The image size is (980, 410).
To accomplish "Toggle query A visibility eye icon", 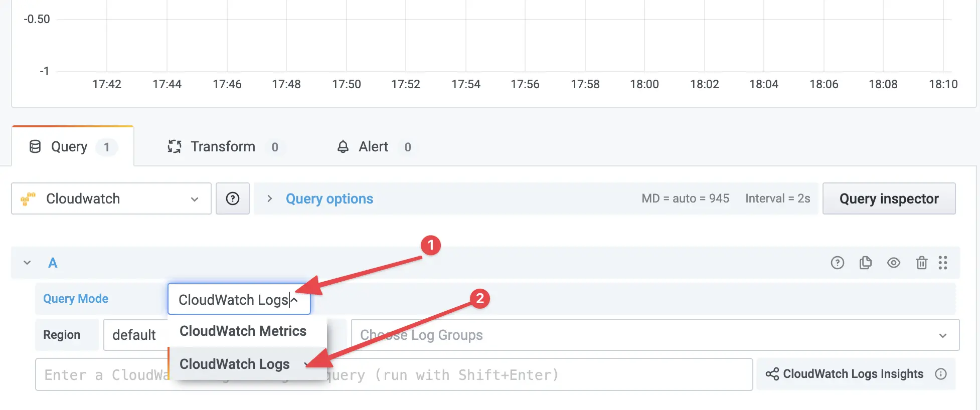I will click(x=894, y=263).
